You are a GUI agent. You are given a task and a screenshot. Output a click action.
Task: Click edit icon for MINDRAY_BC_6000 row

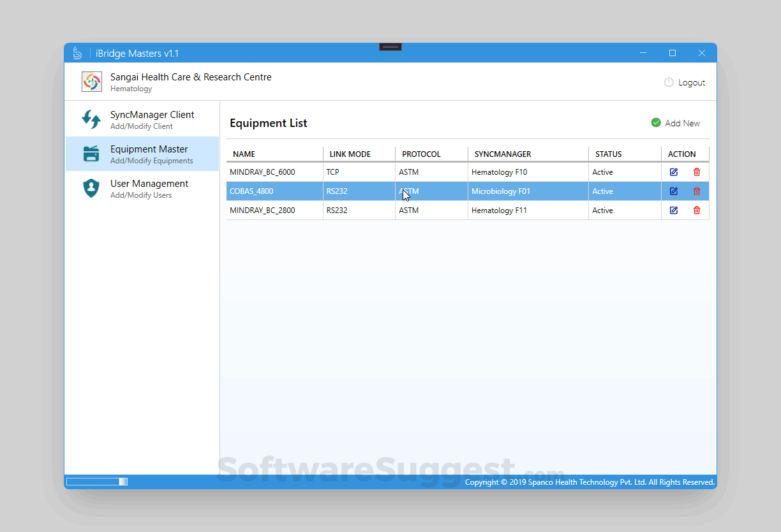pos(674,172)
